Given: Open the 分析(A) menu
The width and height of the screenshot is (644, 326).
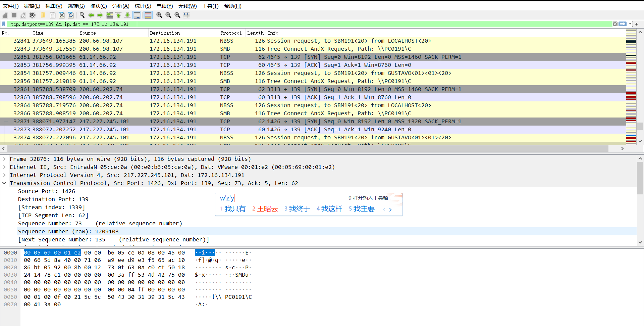Looking at the screenshot, I should coord(121,6).
